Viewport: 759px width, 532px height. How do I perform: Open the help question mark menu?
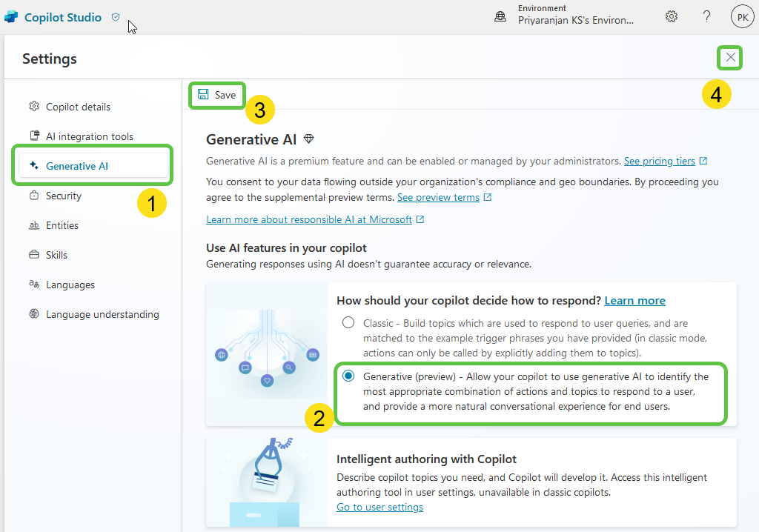tap(706, 16)
